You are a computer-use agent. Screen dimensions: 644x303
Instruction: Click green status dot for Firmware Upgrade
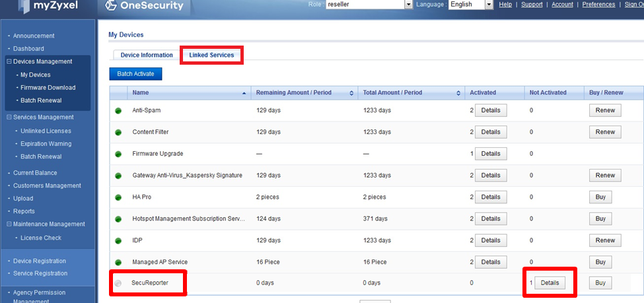[118, 154]
